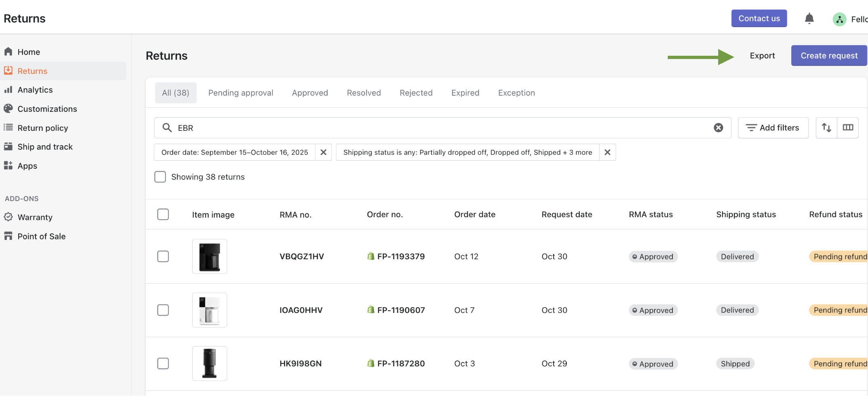
Task: Tick the checkbox for RMA HK9I98GN
Action: coord(163,364)
